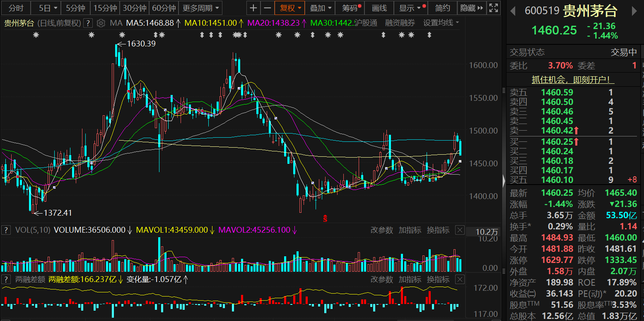Toggle 隐藏 to hide side panel
Screen dimensions: 644x321
pyautogui.click(x=472, y=8)
